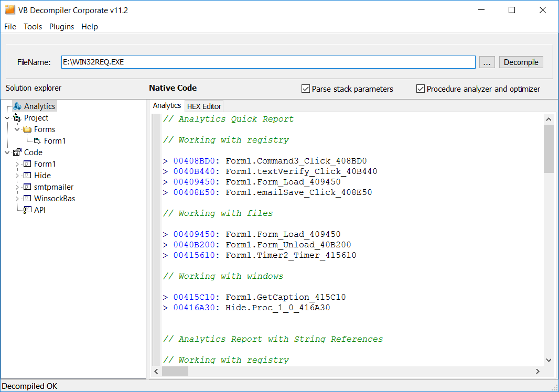Click the FileName path input field

(x=268, y=62)
